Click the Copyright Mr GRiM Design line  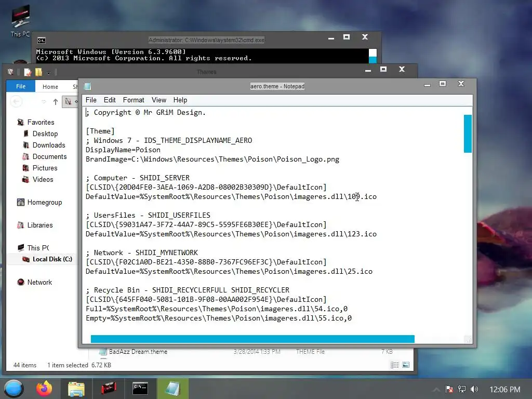point(145,113)
